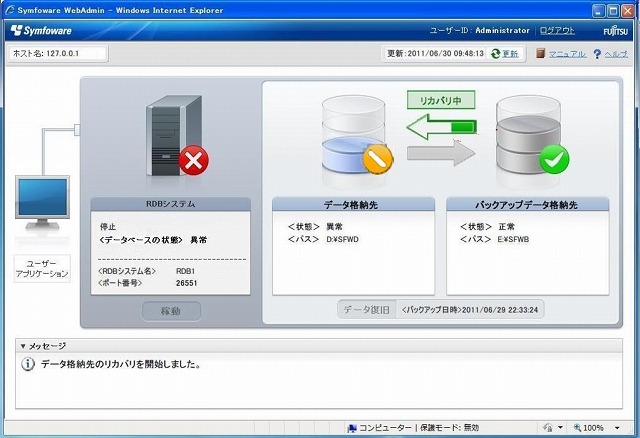This screenshot has width=640, height=438.
Task: Click the Symfoware logo
Action: point(41,30)
